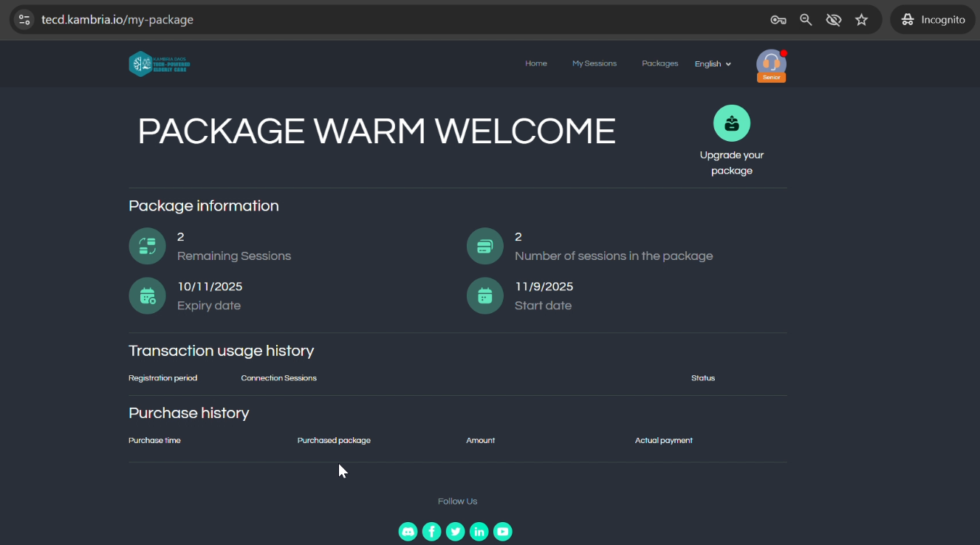The image size is (980, 545).
Task: Click the Remaining Sessions icon
Action: (x=148, y=246)
